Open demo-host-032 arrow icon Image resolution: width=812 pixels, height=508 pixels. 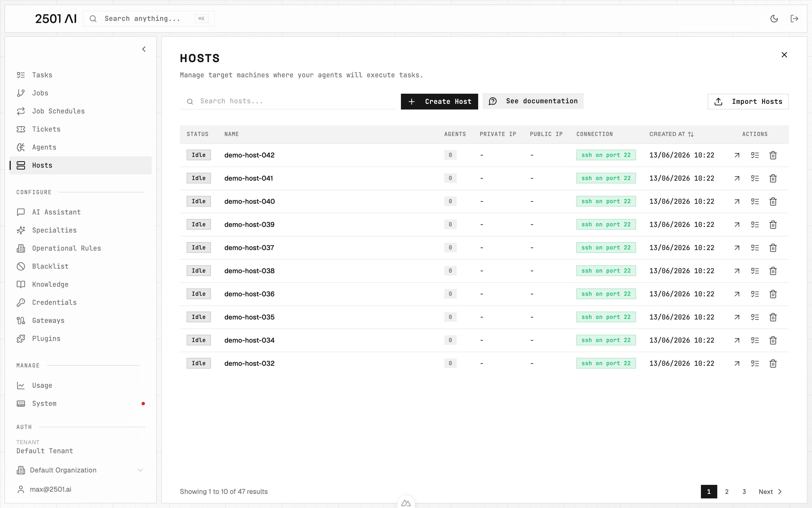point(737,364)
